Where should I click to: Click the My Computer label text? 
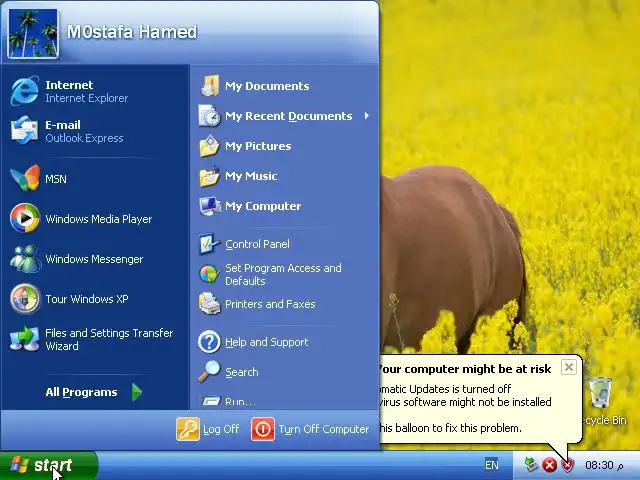tap(263, 206)
